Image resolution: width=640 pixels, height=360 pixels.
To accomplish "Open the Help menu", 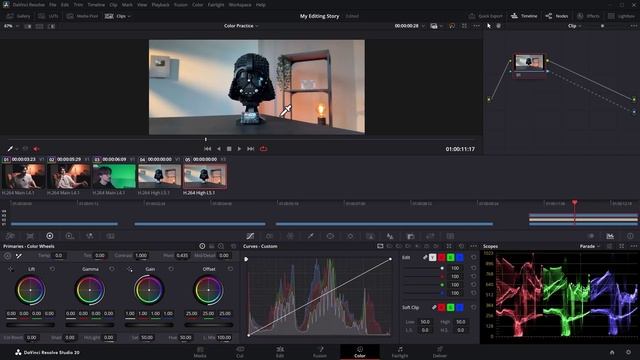I will (x=261, y=5).
